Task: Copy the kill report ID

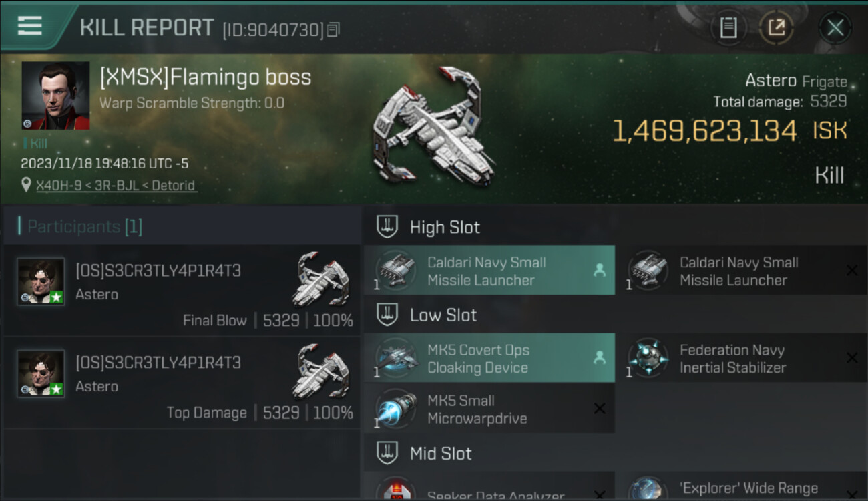Action: [333, 29]
